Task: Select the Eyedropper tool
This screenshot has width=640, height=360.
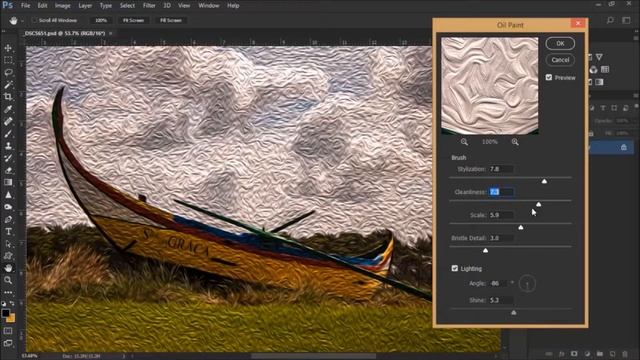Action: (x=8, y=109)
